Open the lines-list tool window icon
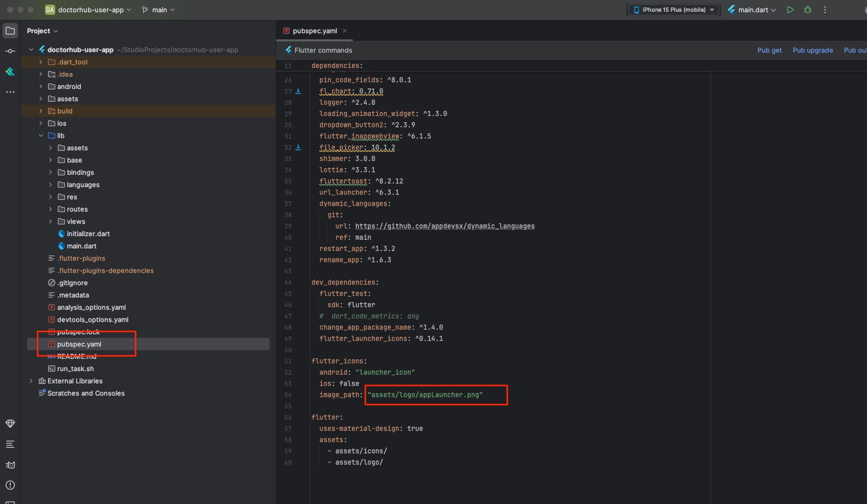 pos(10,444)
